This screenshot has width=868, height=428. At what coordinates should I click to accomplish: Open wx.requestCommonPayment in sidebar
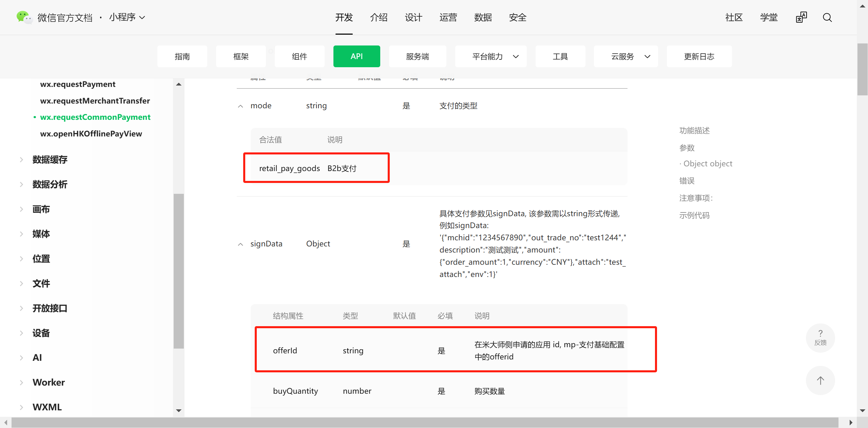pyautogui.click(x=95, y=117)
